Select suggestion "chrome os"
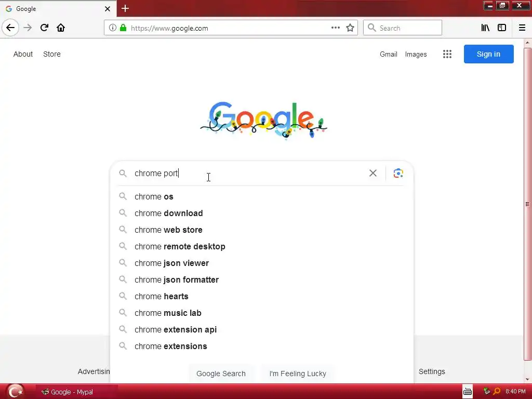 coord(262,196)
